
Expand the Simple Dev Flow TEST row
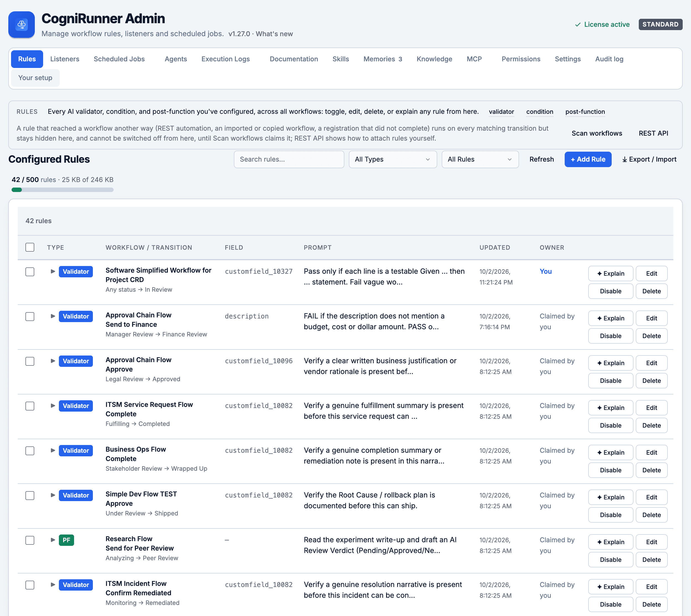[53, 495]
